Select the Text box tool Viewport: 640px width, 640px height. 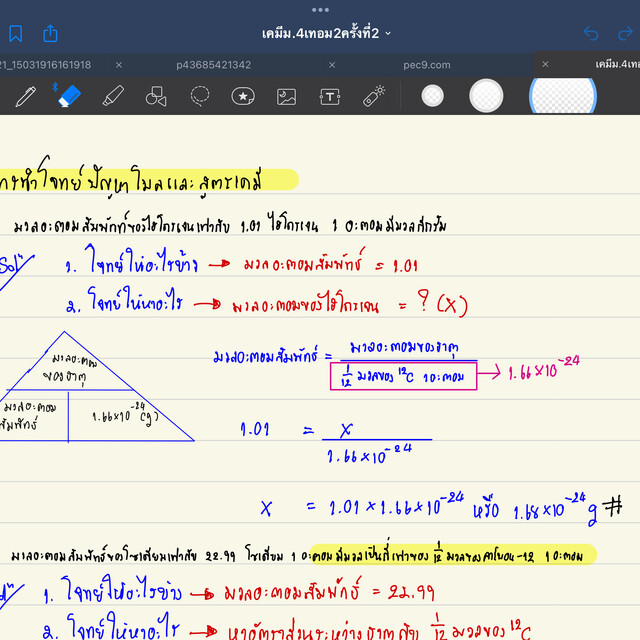pos(330,96)
